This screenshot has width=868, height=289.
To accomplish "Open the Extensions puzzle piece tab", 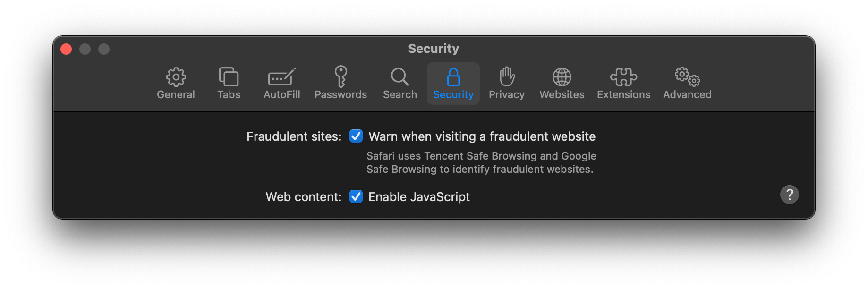I will point(623,83).
